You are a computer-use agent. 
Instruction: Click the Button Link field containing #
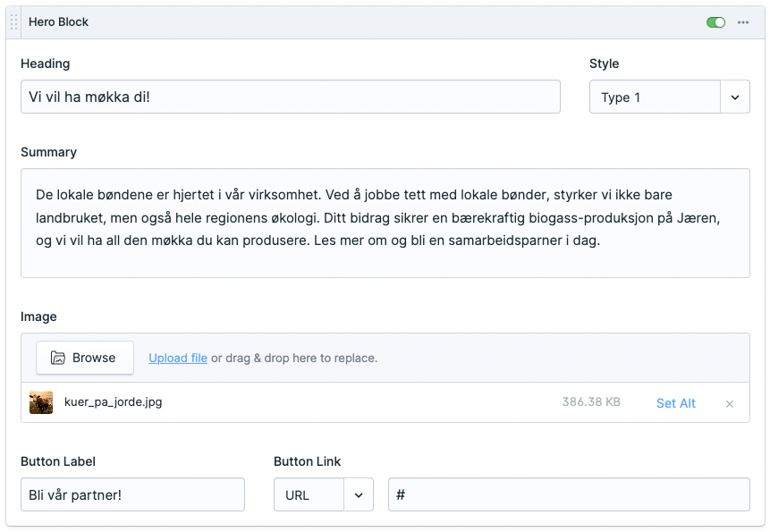pos(568,494)
